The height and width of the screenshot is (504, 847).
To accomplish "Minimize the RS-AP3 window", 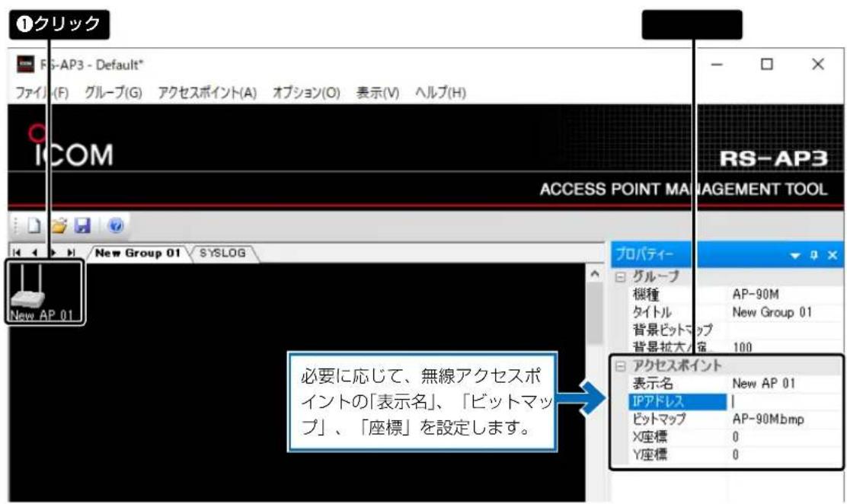I will point(716,64).
